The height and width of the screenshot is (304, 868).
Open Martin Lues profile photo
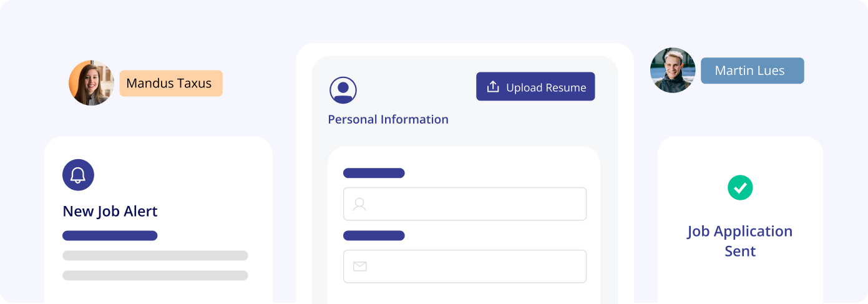tap(673, 70)
